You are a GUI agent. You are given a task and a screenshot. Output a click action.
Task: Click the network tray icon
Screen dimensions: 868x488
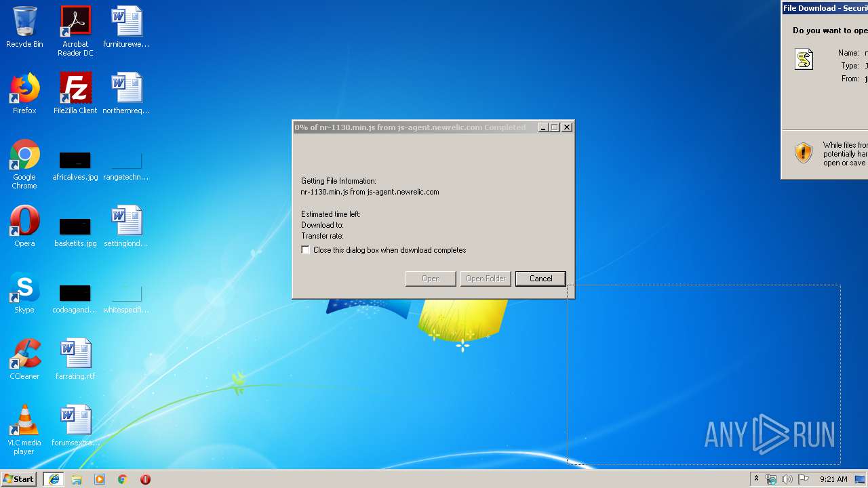tap(771, 479)
